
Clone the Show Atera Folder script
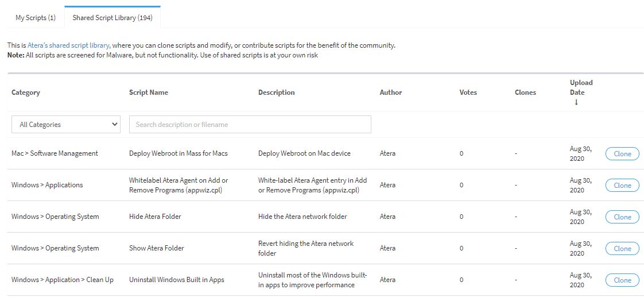coord(622,249)
